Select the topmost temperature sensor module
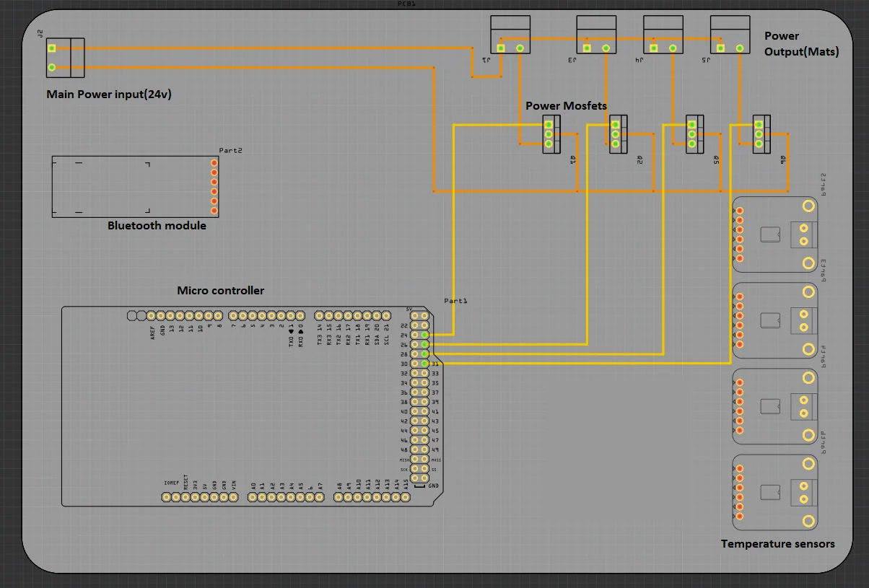This screenshot has width=869, height=588. pyautogui.click(x=777, y=234)
